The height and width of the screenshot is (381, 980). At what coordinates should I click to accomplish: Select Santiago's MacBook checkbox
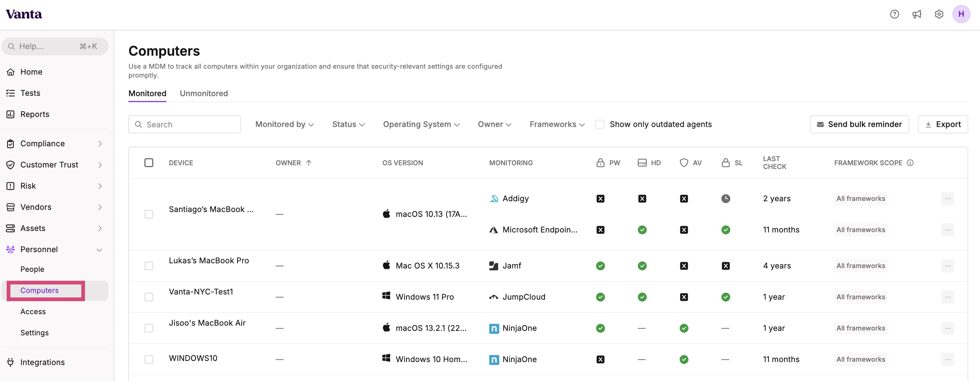pos(149,214)
